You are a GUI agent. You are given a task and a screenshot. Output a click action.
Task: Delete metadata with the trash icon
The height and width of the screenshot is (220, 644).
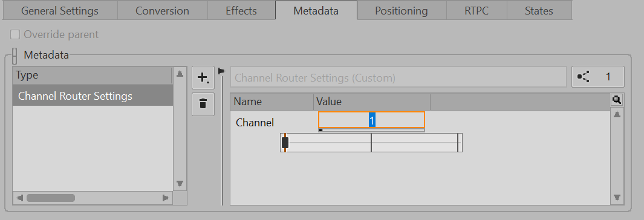(203, 103)
